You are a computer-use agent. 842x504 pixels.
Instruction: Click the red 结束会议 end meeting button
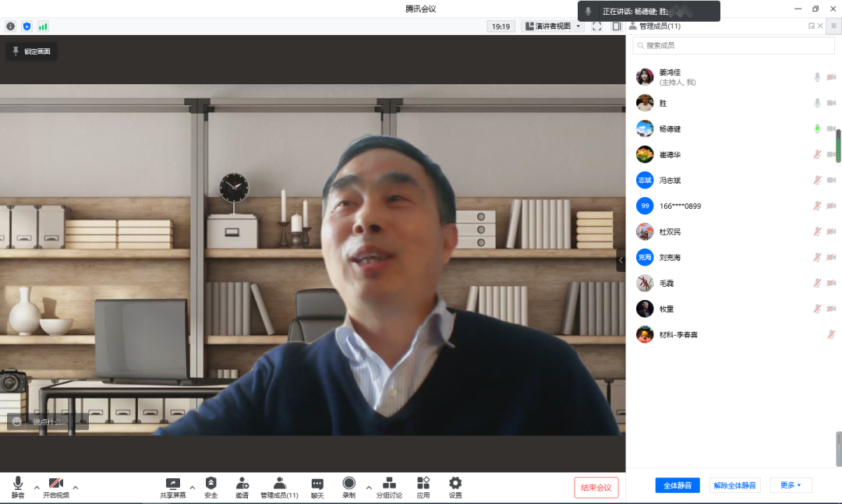596,488
